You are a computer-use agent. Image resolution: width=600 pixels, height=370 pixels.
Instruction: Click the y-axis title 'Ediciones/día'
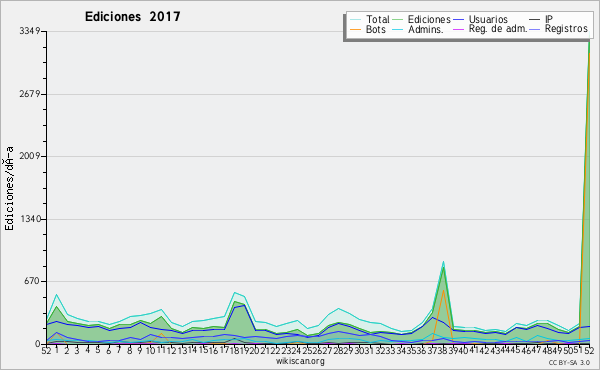9,189
